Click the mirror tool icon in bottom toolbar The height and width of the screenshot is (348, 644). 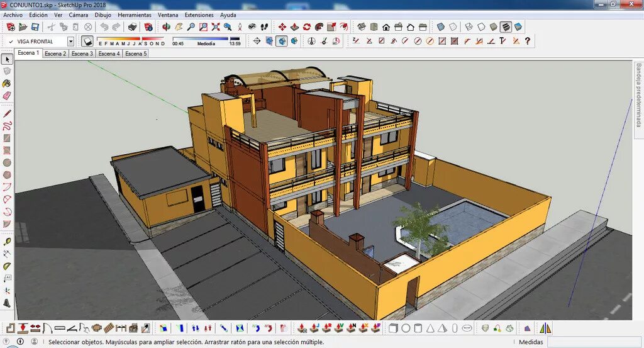pos(545,328)
